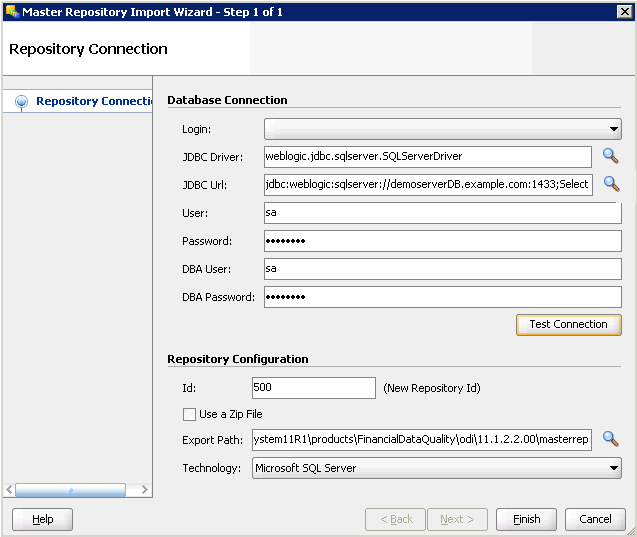637x537 pixels.
Task: Click the repository Id field
Action: tap(314, 387)
